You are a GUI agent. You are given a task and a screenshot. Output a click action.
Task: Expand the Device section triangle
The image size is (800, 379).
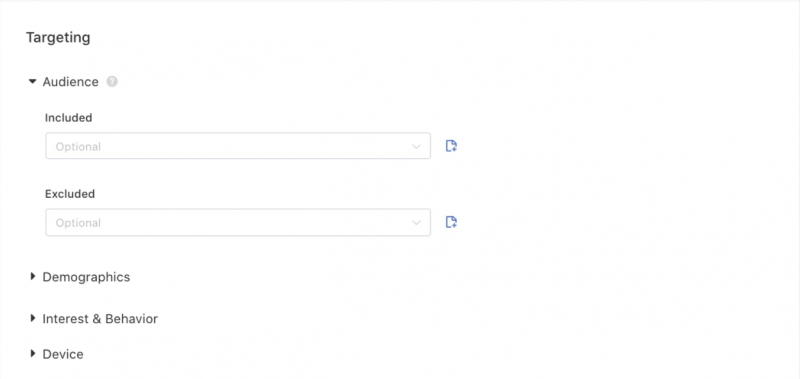[33, 353]
